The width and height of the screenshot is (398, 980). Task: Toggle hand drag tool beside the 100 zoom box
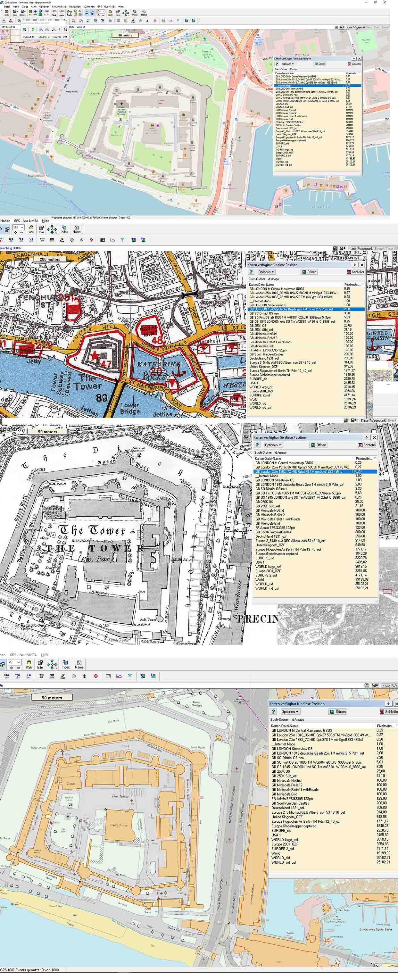point(92,12)
